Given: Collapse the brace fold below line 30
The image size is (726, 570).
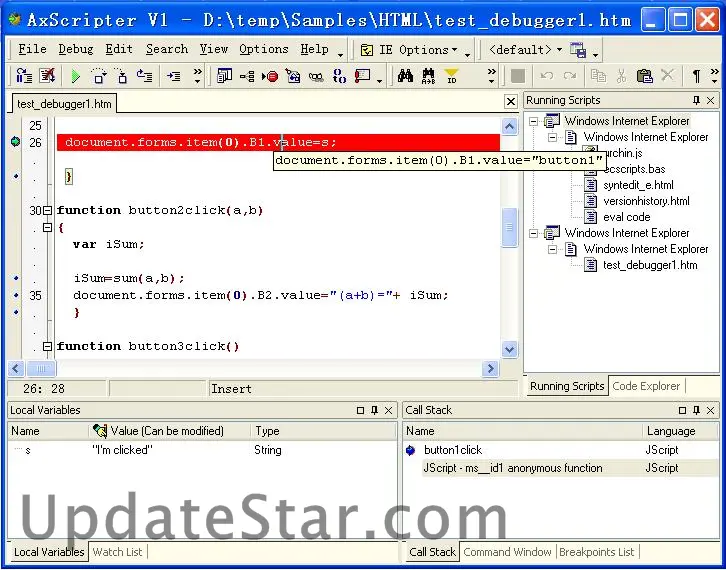Looking at the screenshot, I should [47, 227].
